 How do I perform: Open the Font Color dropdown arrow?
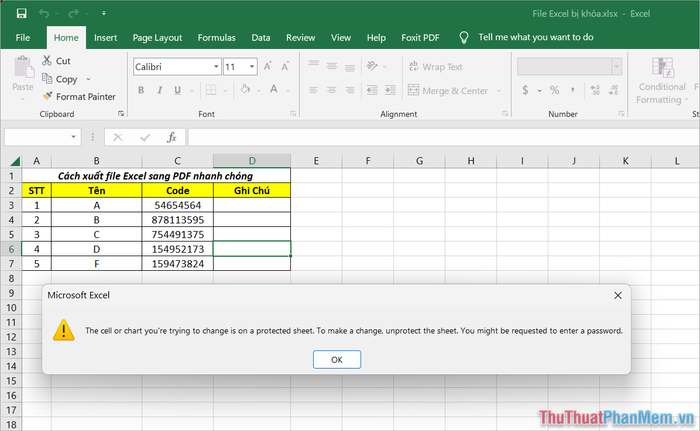point(288,91)
